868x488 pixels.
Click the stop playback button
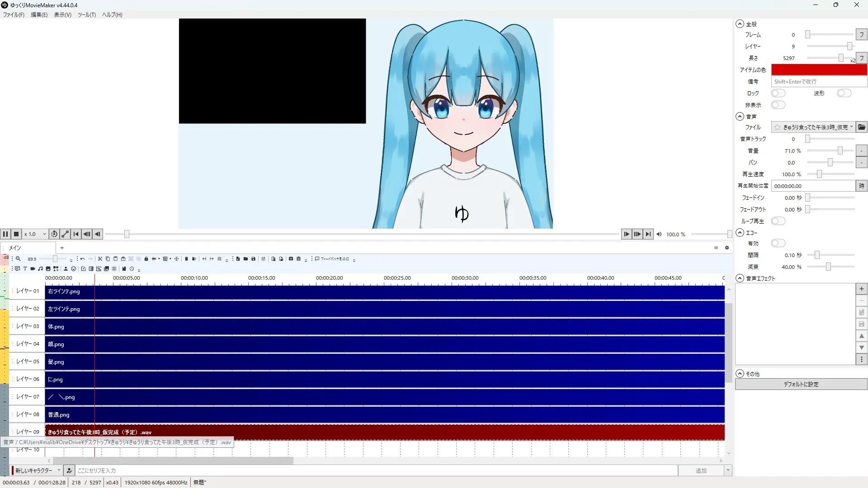[16, 234]
